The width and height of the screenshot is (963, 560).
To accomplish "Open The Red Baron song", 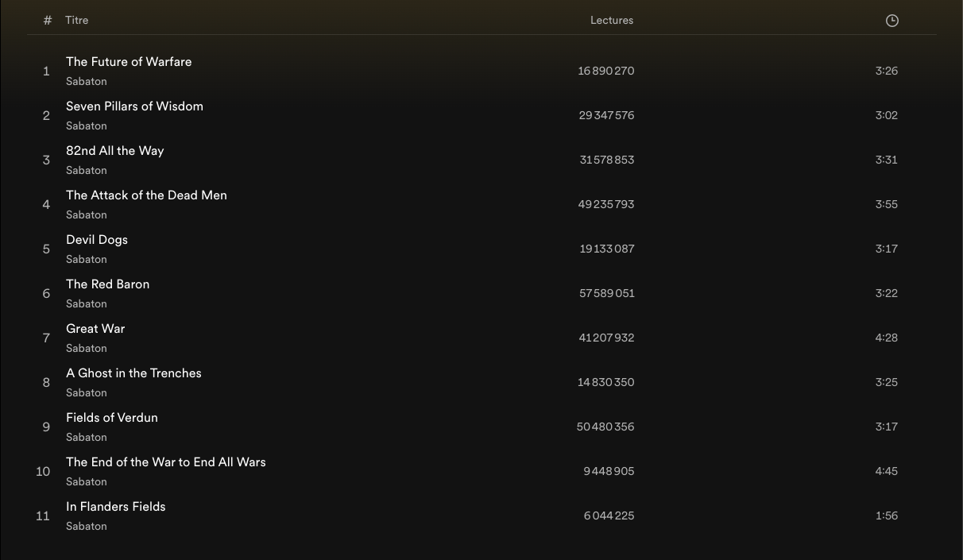I will coord(107,284).
